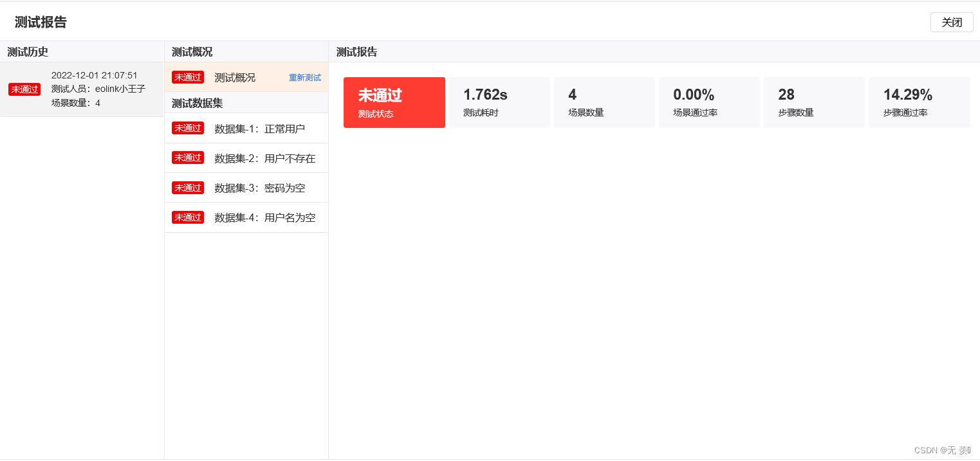
Task: Click the 14.29% 步骤通过率 card
Action: pyautogui.click(x=919, y=102)
